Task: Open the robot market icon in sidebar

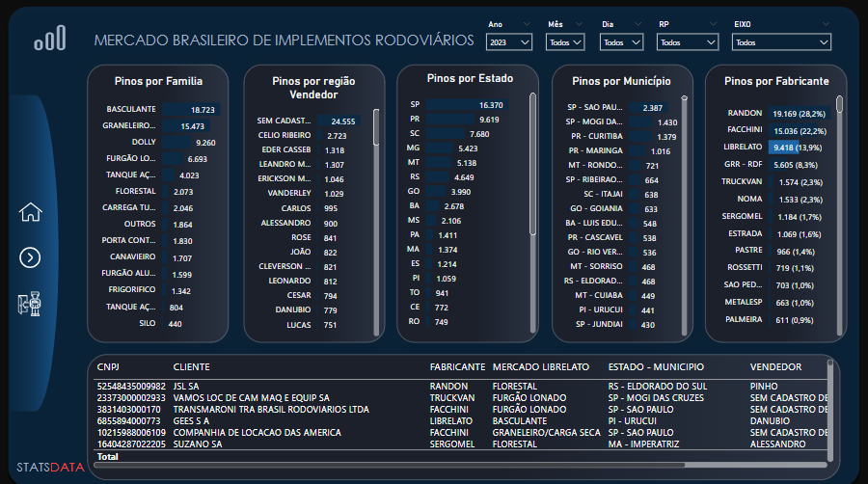Action: [29, 304]
